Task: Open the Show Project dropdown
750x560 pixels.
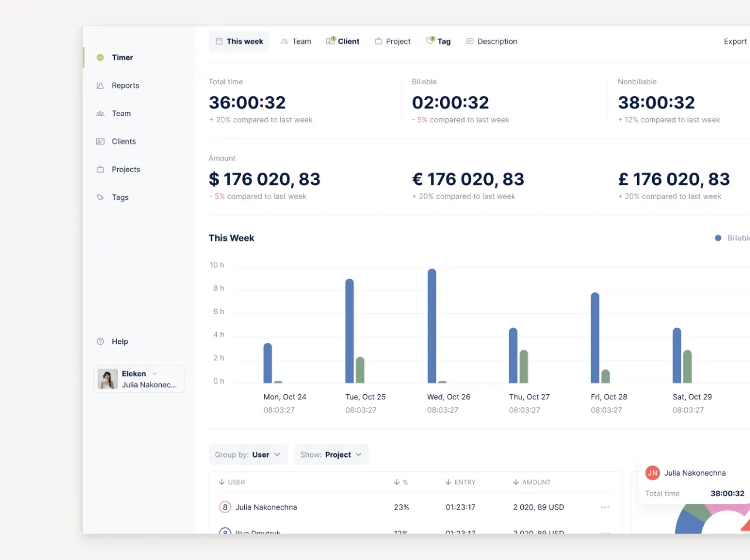Action: click(332, 455)
